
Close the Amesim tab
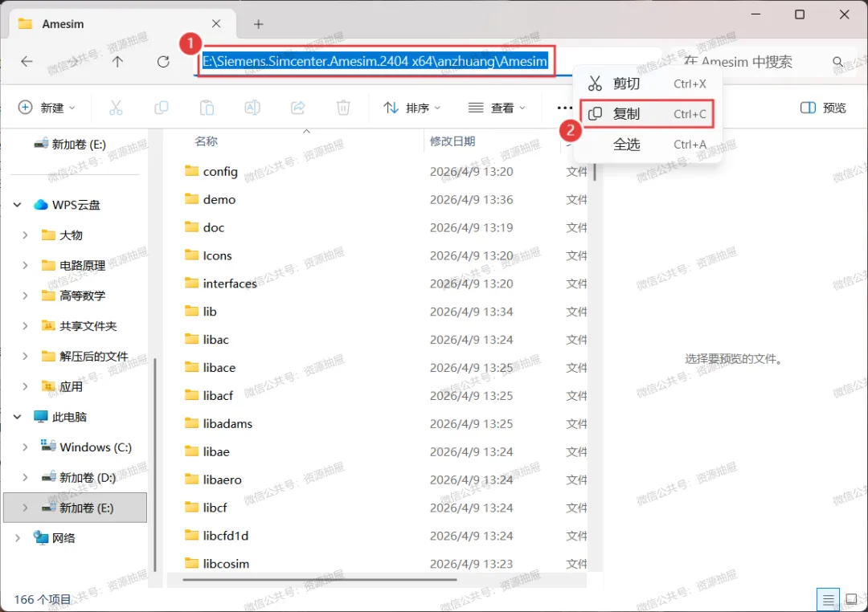pos(216,24)
